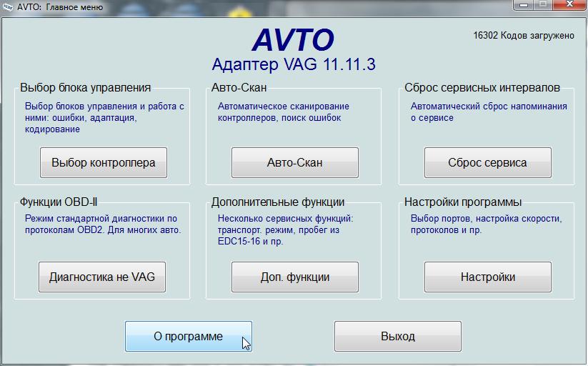Click the 'Настройки программы' group title

tap(463, 202)
